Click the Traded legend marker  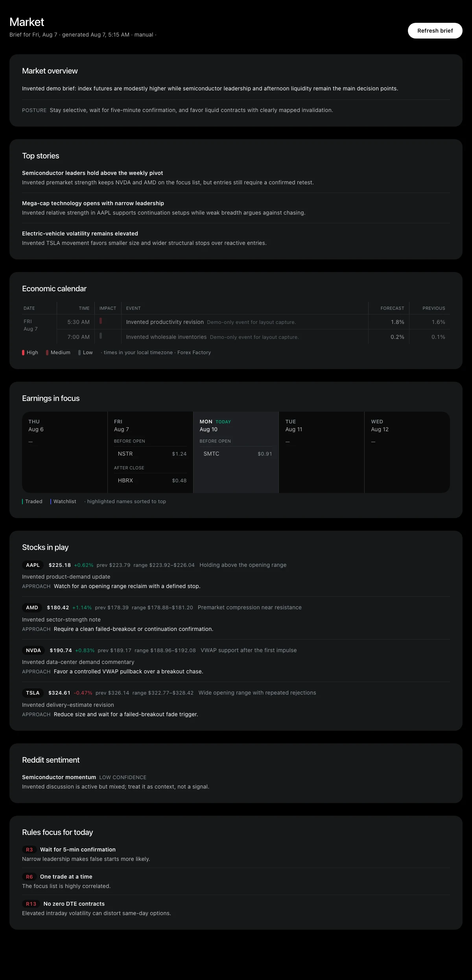point(22,502)
